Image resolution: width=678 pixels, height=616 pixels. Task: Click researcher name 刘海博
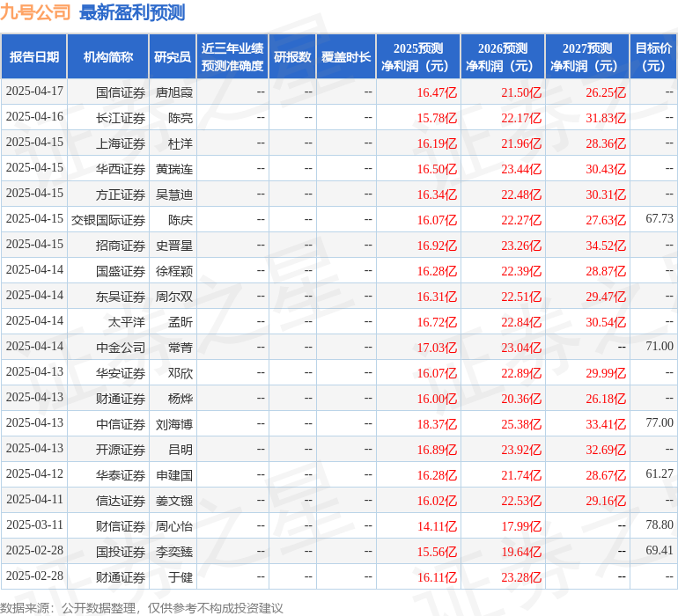coord(173,423)
